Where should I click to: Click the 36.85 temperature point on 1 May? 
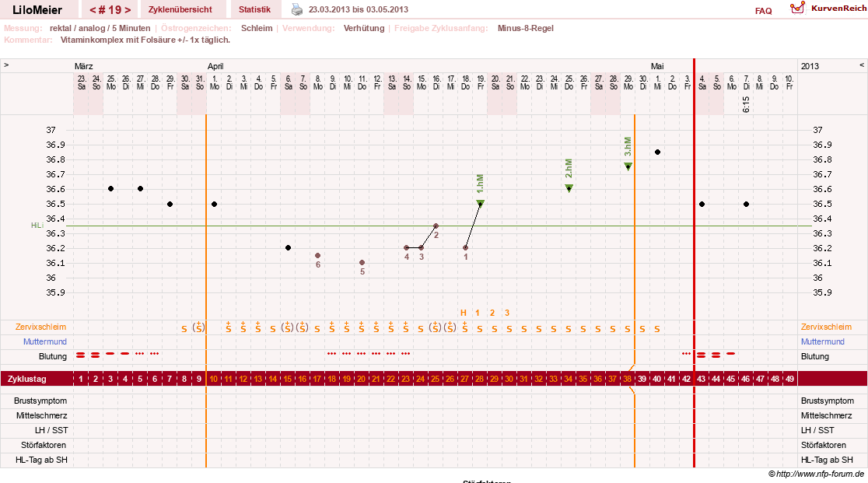(x=658, y=152)
